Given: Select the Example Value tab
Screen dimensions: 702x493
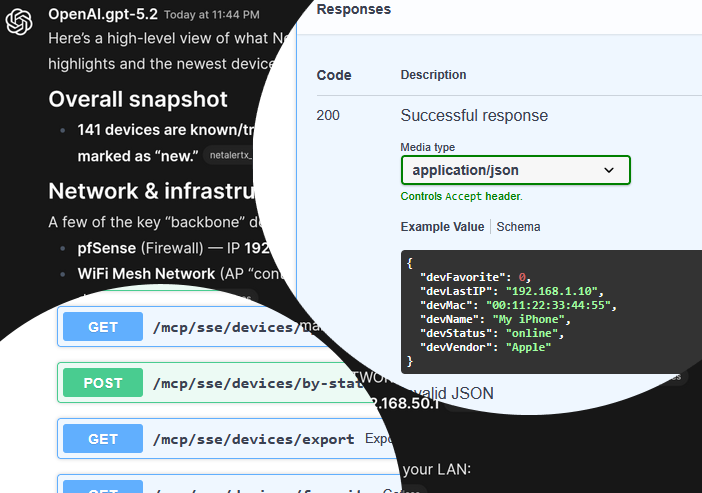Looking at the screenshot, I should coord(442,227).
